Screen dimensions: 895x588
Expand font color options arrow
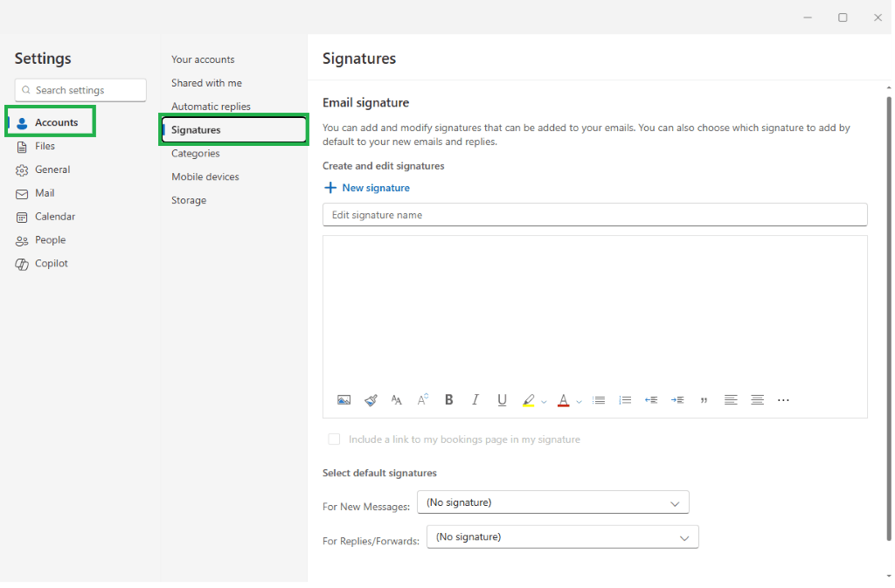click(x=579, y=402)
